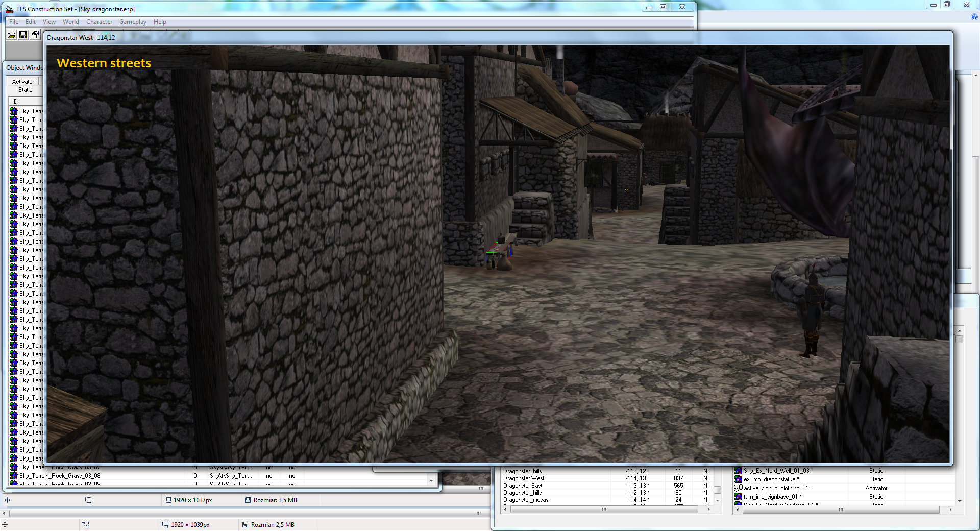980x531 pixels.
Task: Click the cell list scroll-down arrow
Action: coord(717,501)
